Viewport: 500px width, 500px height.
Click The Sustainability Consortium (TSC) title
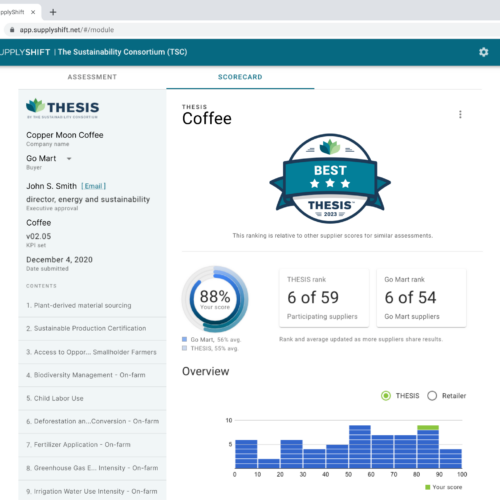(122, 52)
